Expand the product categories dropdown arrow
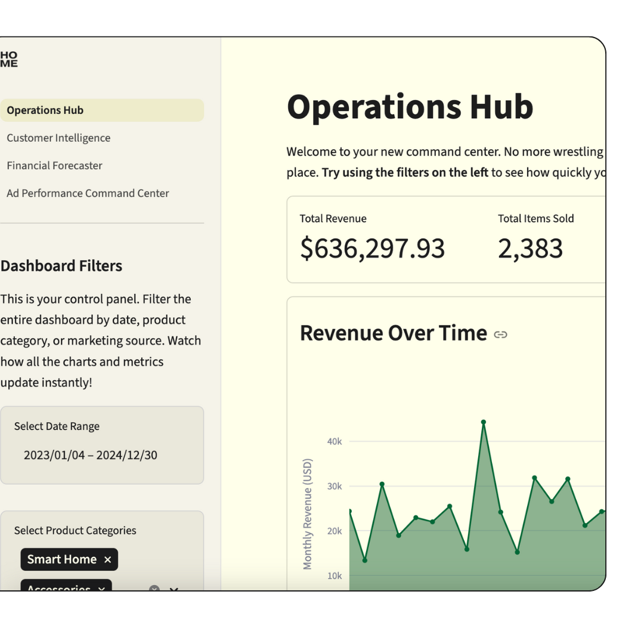This screenshot has height=644, width=644. (x=174, y=589)
